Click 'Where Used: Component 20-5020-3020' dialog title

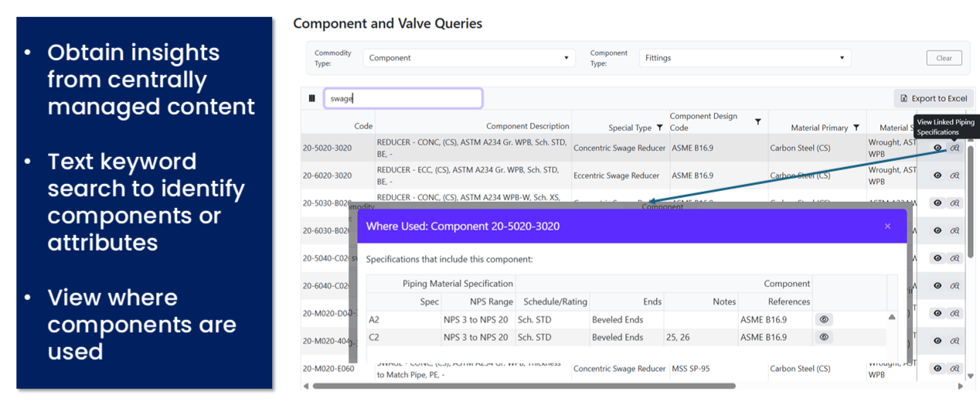point(462,226)
